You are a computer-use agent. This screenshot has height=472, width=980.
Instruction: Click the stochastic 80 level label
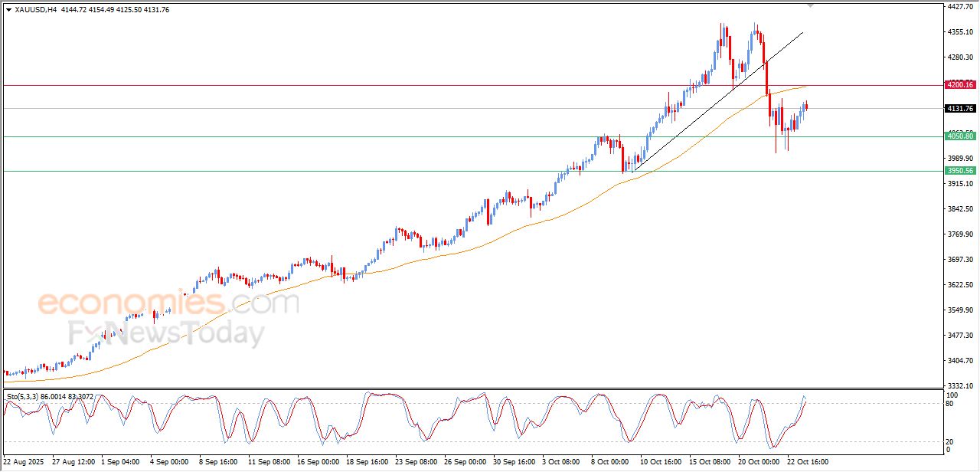[x=951, y=403]
